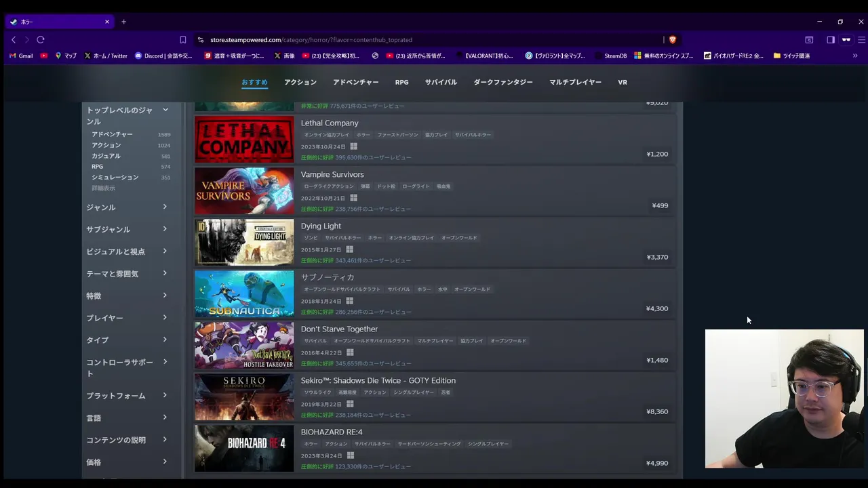Viewport: 868px width, 488px height.
Task: Switch to the アドベンチャー tab
Action: tap(356, 82)
